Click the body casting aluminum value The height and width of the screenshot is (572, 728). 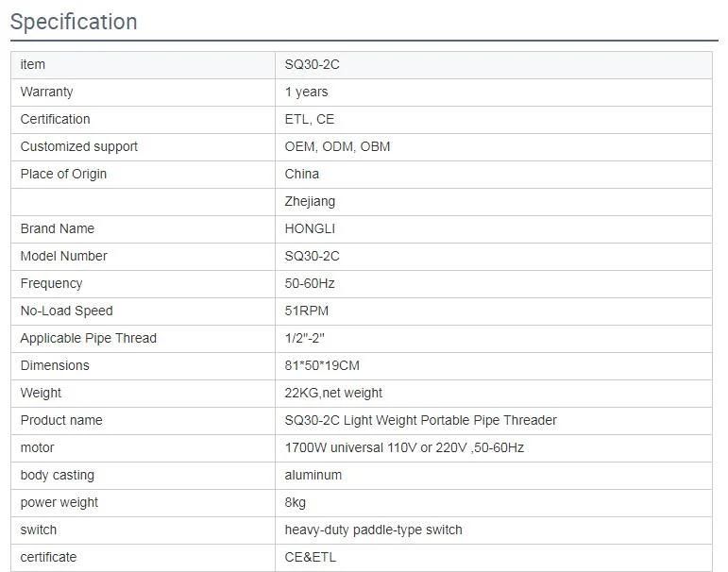click(x=313, y=476)
